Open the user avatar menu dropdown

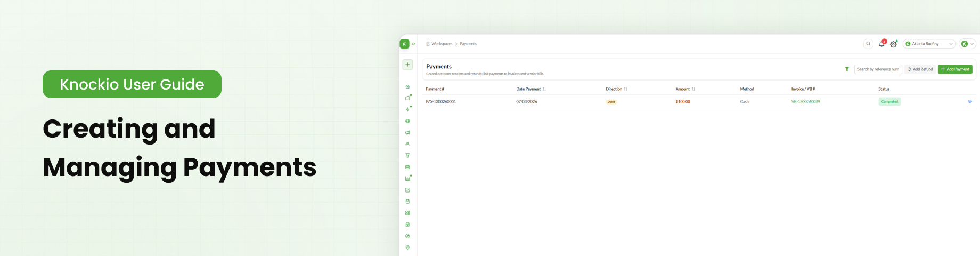(x=968, y=44)
